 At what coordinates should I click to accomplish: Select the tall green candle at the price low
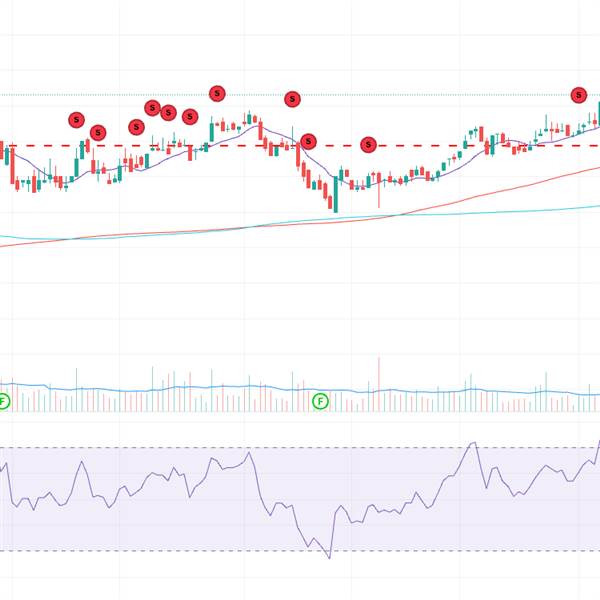coord(336,194)
